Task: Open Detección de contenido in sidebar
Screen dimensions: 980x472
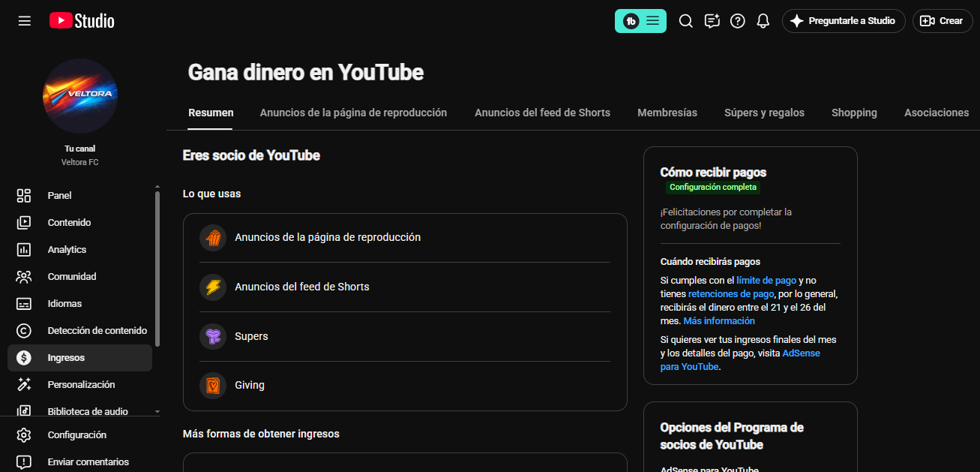Action: (79, 331)
